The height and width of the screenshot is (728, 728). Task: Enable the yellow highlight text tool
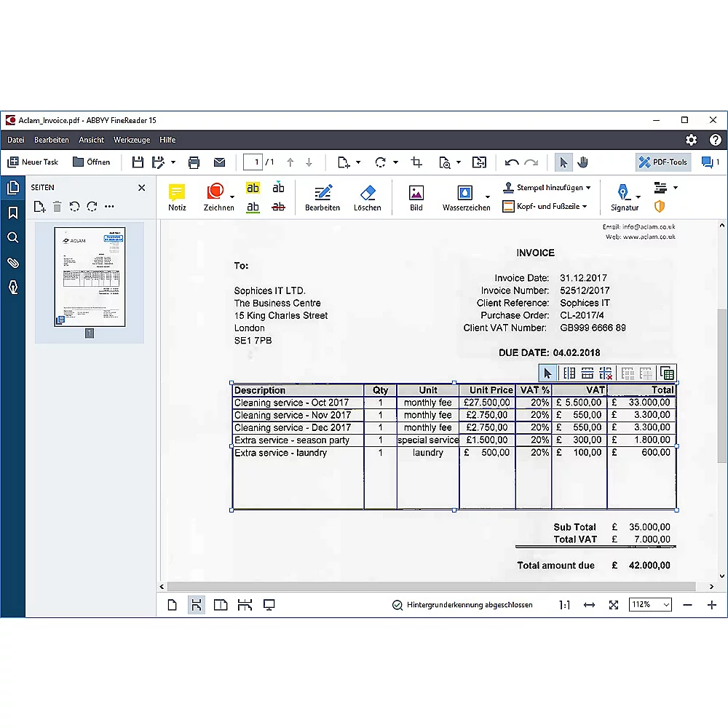click(x=253, y=188)
